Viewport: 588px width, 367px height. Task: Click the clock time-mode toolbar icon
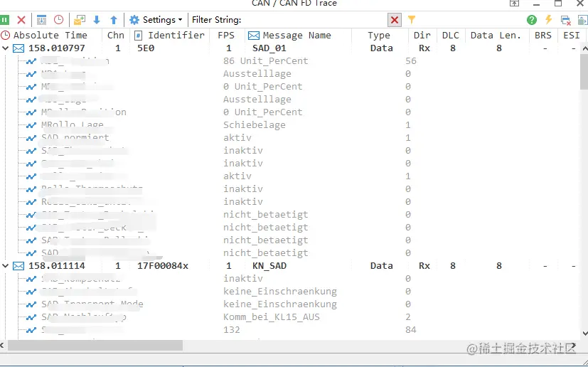coord(58,20)
